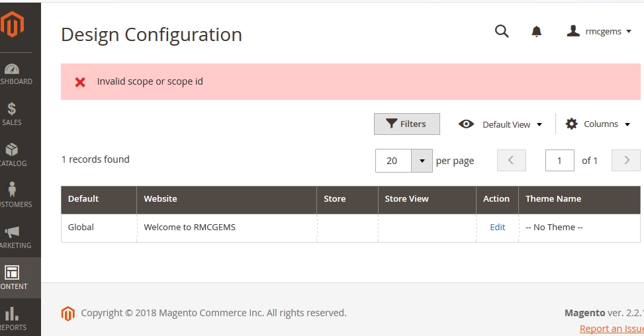Screen dimensions: 644x336
Task: Open the Content sidebar menu
Action: click(x=12, y=278)
